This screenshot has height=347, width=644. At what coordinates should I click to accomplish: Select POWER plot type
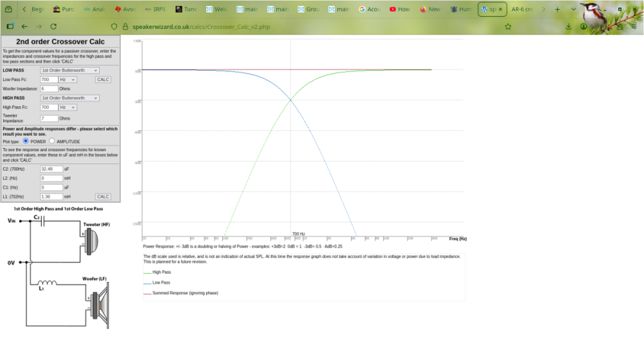click(x=26, y=141)
